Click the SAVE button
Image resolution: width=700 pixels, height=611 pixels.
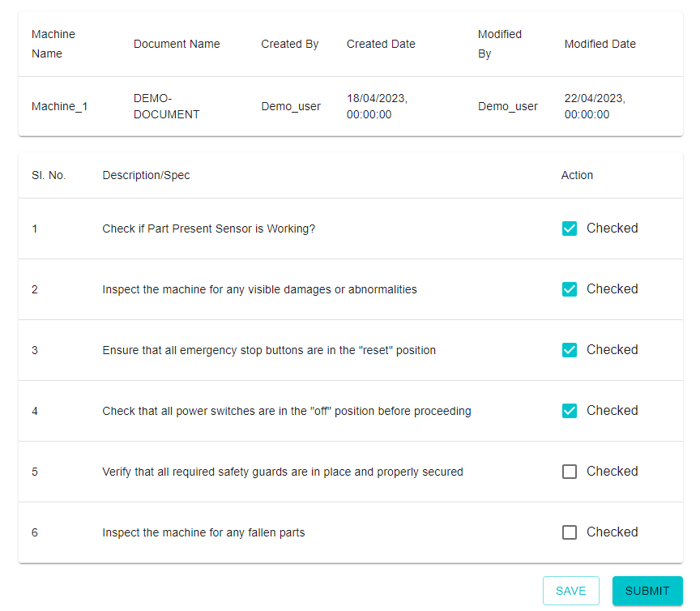coord(570,591)
